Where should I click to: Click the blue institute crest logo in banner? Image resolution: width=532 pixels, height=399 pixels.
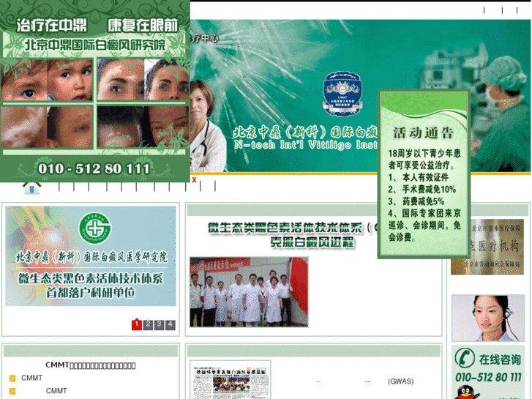point(342,94)
